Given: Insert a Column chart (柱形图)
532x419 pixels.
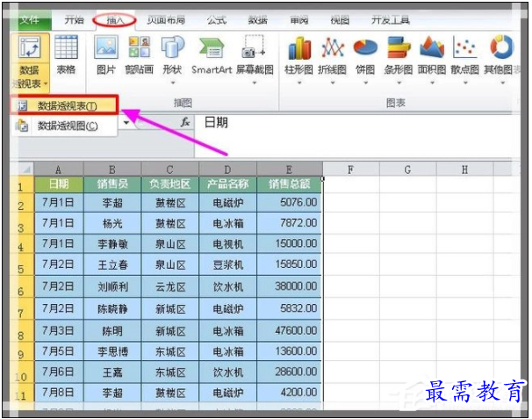Looking at the screenshot, I should coord(299,48).
